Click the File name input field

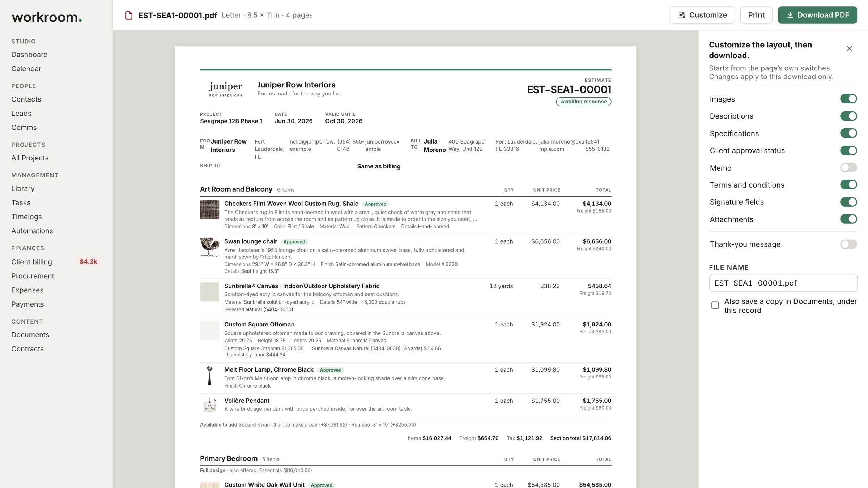[783, 283]
